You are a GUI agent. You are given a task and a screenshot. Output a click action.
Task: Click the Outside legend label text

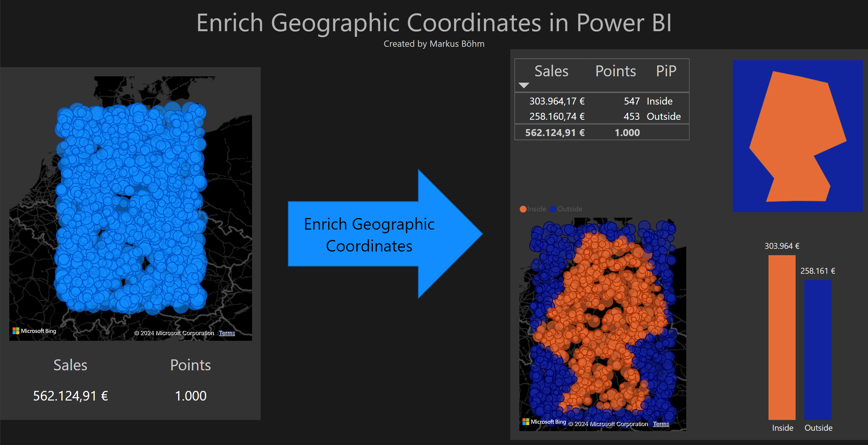pos(569,209)
